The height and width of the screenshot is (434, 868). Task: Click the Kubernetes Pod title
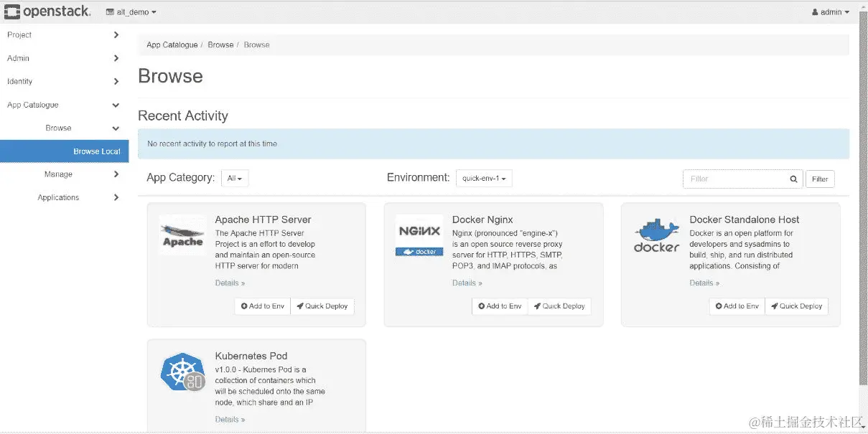[x=251, y=356]
